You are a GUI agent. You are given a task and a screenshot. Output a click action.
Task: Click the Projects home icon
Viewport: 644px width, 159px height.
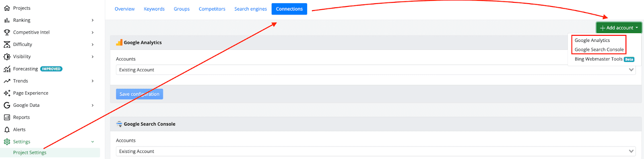tap(7, 8)
